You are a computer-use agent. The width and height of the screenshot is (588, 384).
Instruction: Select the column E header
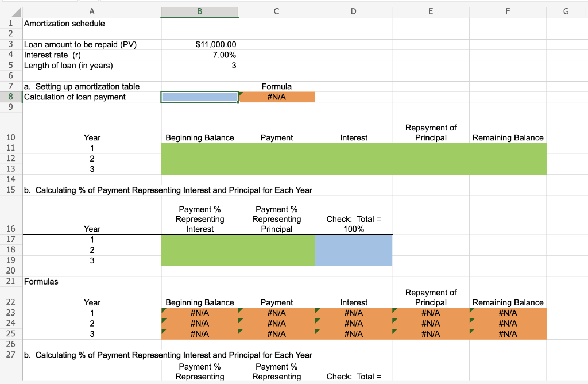[x=430, y=11]
